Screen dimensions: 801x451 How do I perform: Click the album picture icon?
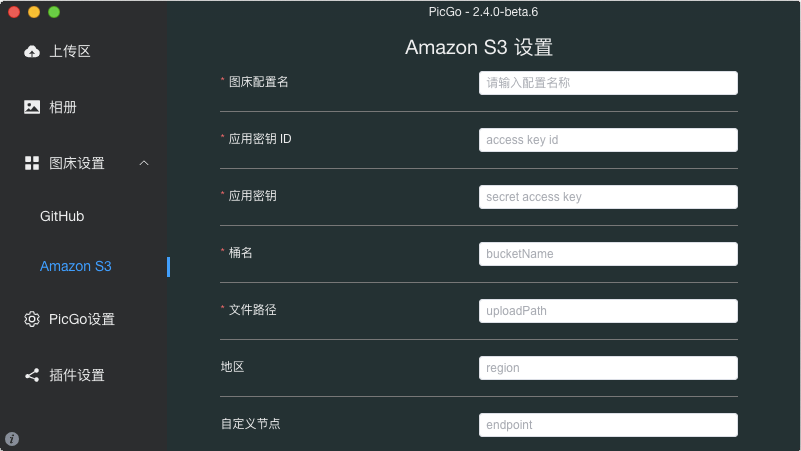(x=32, y=107)
